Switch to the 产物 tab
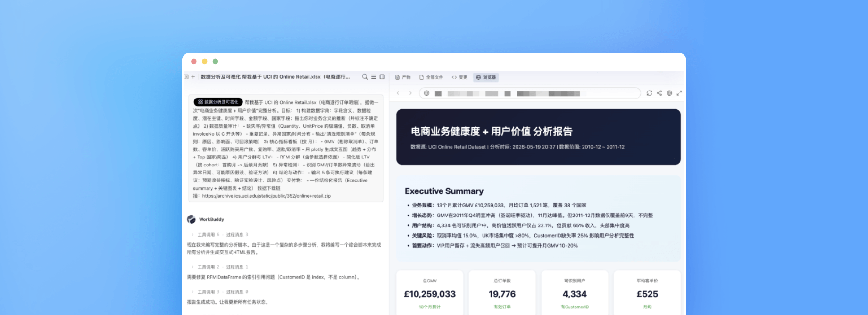This screenshot has height=315, width=868. point(403,77)
